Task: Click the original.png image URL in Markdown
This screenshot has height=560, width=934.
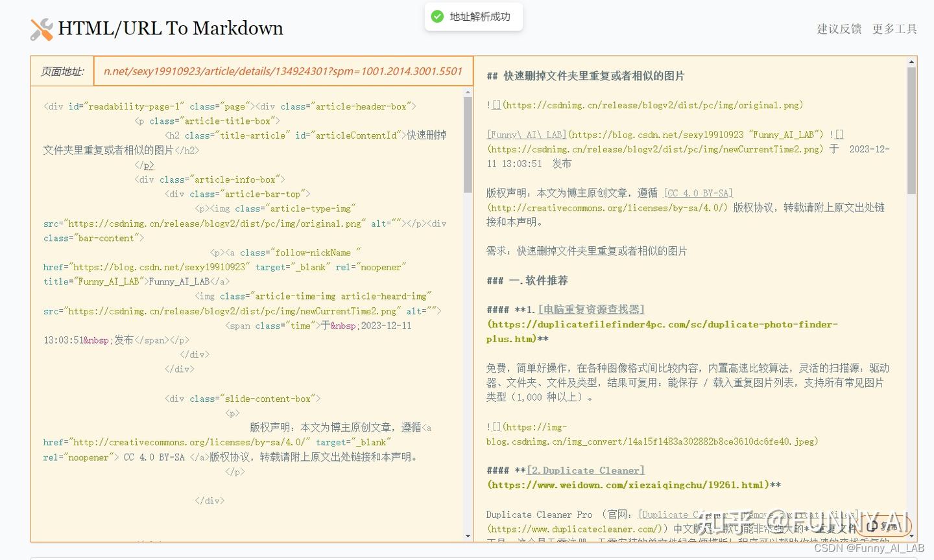Action: (x=653, y=105)
